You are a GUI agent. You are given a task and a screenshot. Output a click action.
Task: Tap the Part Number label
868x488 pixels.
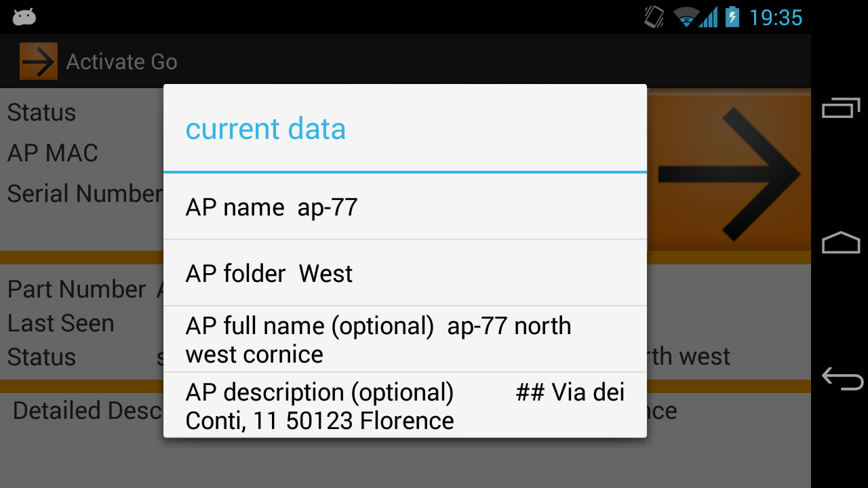[77, 289]
